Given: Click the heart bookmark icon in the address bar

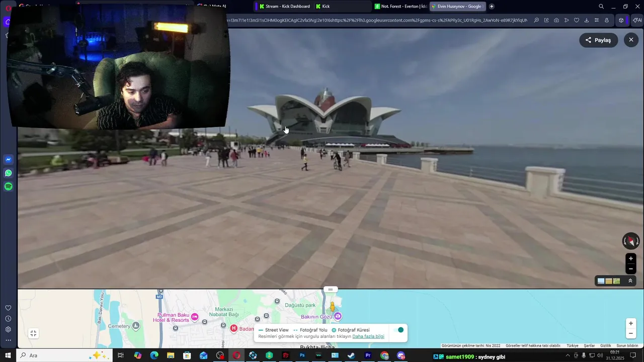Looking at the screenshot, I should coord(577,20).
